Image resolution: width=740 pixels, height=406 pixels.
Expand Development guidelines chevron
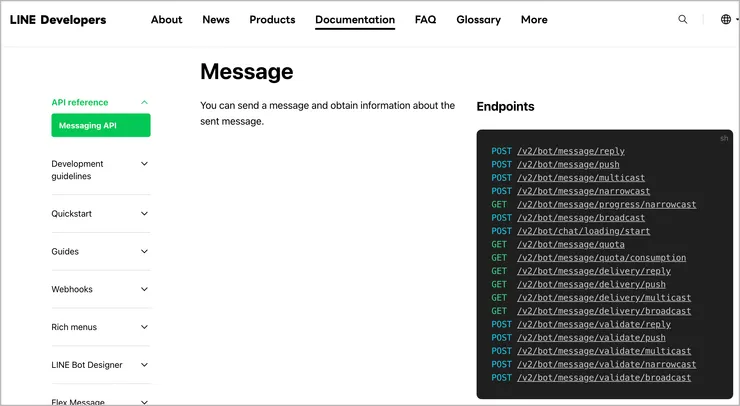pos(144,164)
